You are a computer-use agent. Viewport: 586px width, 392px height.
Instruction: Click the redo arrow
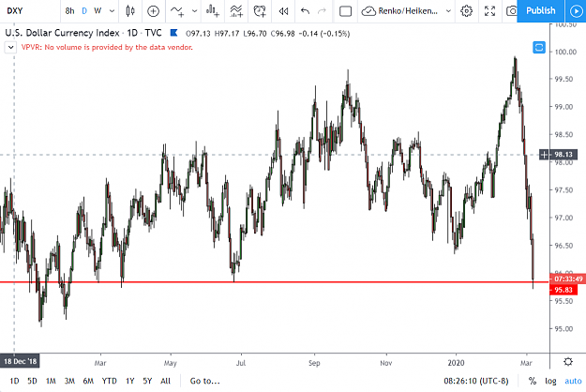322,11
